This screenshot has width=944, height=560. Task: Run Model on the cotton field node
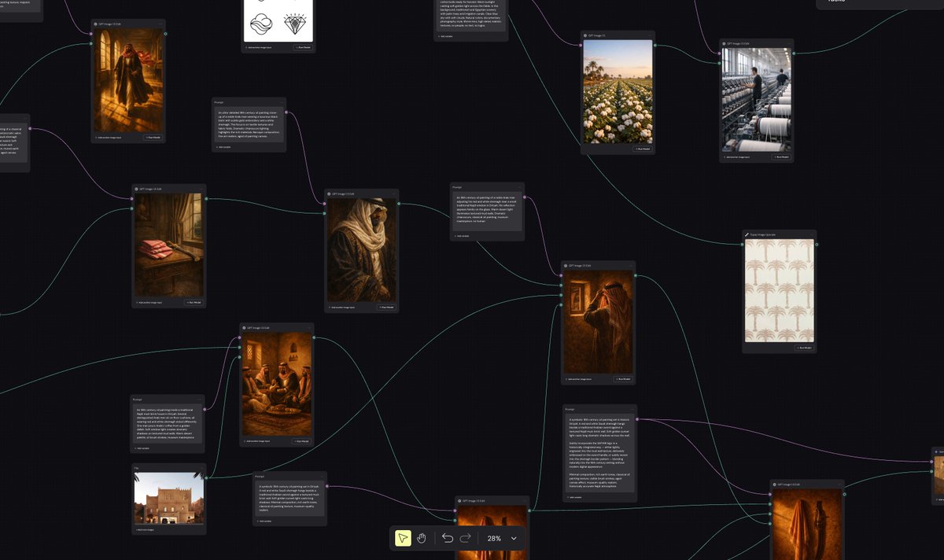click(642, 149)
